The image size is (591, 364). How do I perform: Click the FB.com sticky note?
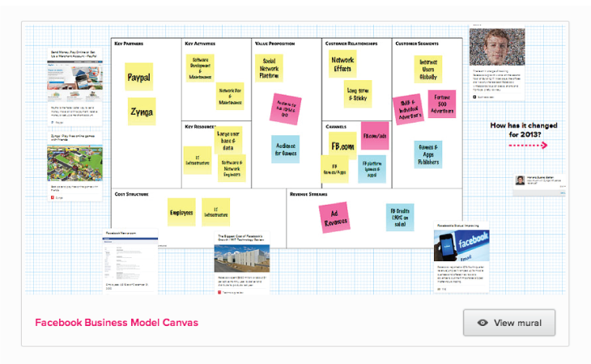pyautogui.click(x=342, y=146)
